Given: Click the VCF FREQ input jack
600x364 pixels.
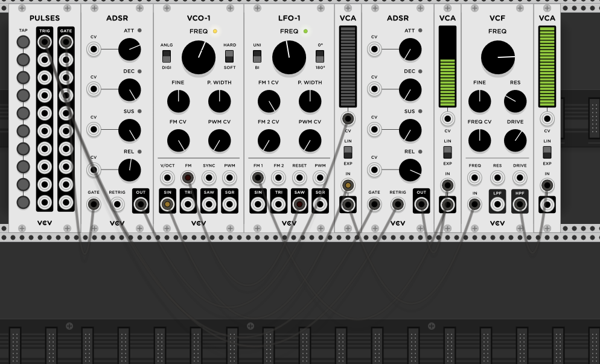Looking at the screenshot, I should tap(474, 177).
